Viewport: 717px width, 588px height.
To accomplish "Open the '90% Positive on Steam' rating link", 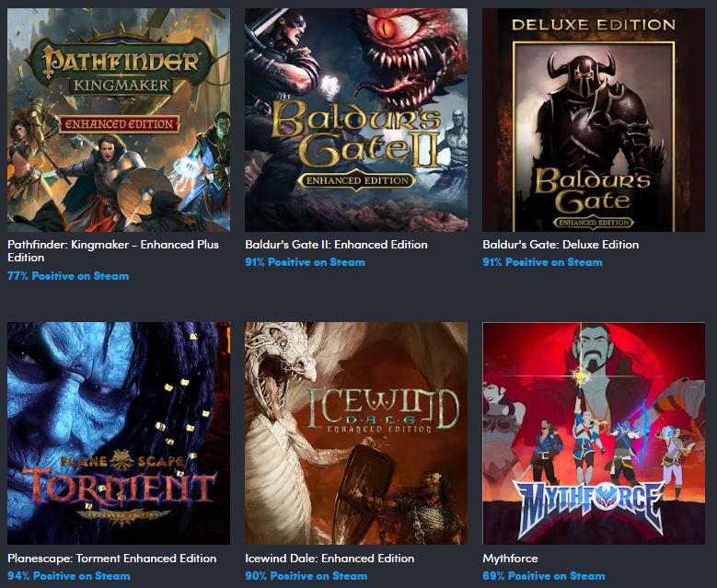I will [306, 576].
